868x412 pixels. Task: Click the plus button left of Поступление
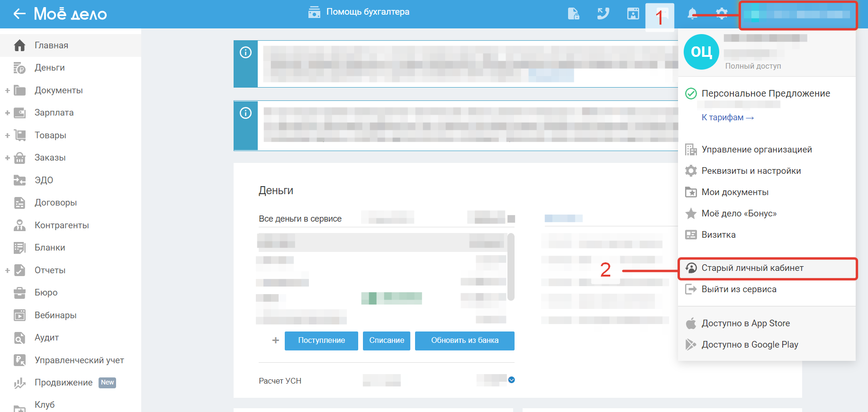click(275, 340)
